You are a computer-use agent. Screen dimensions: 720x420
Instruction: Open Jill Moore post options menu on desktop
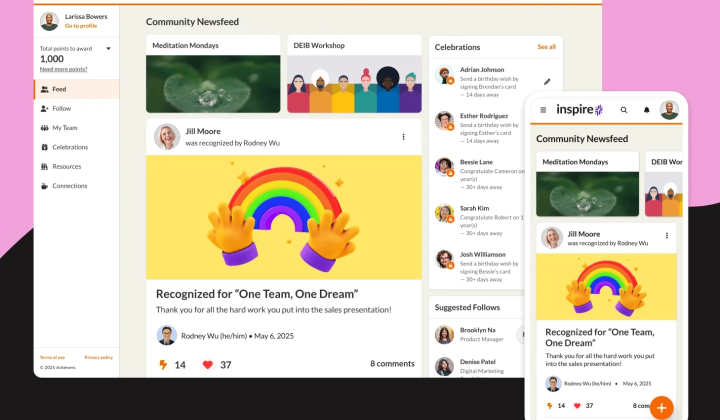[x=403, y=137]
